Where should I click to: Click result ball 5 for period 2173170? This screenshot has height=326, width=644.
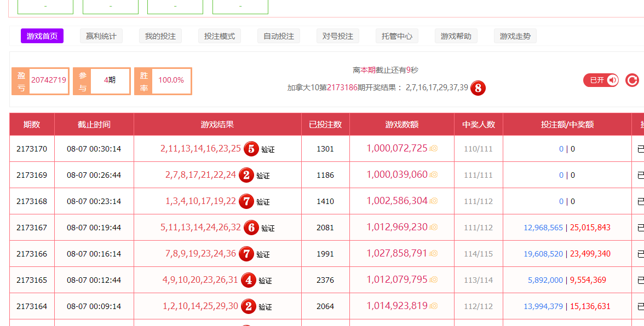tap(251, 149)
